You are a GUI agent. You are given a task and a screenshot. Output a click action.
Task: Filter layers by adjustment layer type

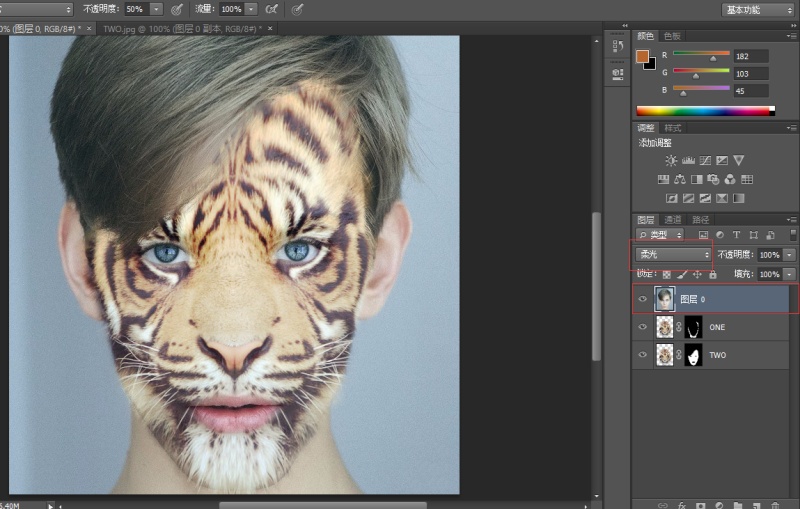(x=720, y=235)
